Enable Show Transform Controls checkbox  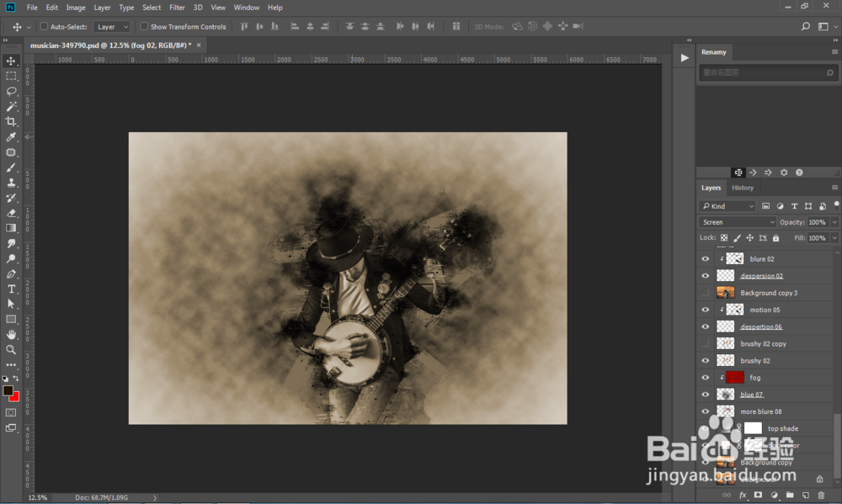(144, 26)
